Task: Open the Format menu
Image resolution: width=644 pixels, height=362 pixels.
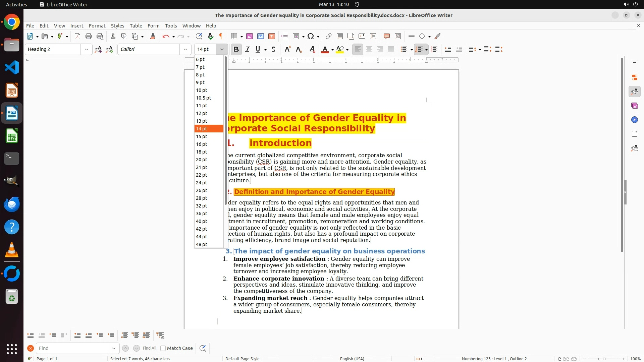Action: (97, 26)
